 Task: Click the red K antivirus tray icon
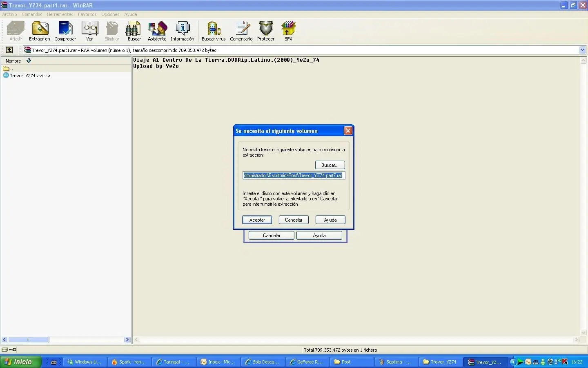point(565,361)
